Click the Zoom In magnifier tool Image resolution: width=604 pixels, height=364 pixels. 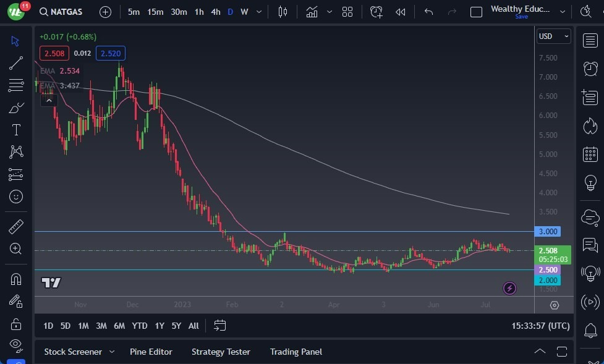[16, 248]
